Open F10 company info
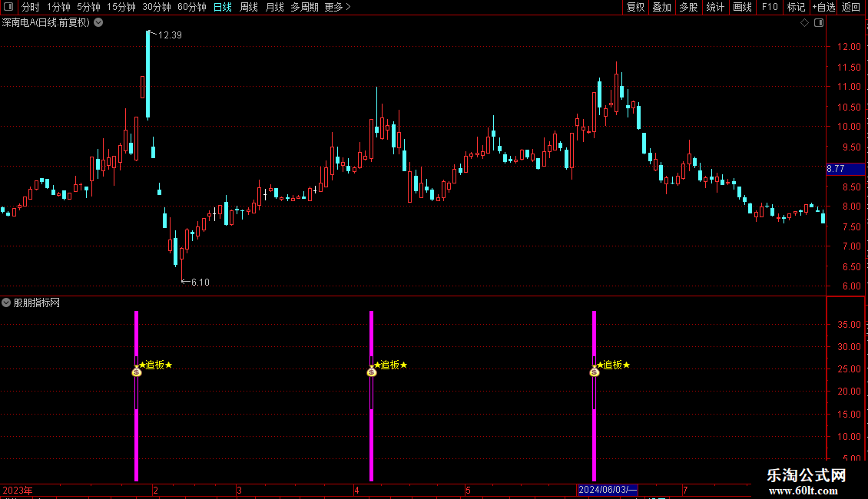 [x=770, y=7]
